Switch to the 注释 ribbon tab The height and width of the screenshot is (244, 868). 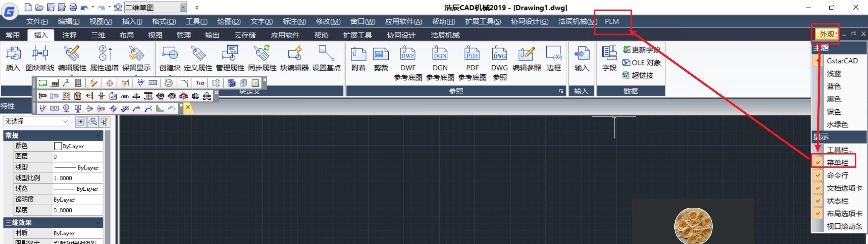click(x=70, y=35)
